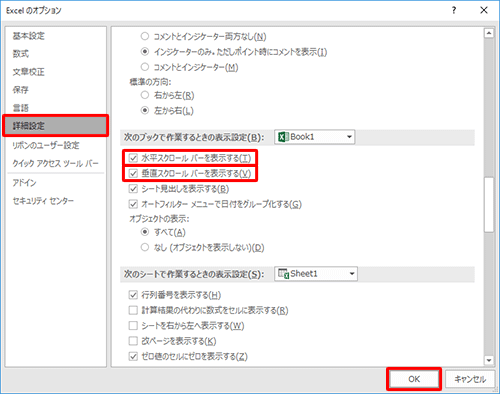The height and width of the screenshot is (394, 500).
Task: Toggle 水平スクロール バーを表示する checkbox
Action: [133, 158]
